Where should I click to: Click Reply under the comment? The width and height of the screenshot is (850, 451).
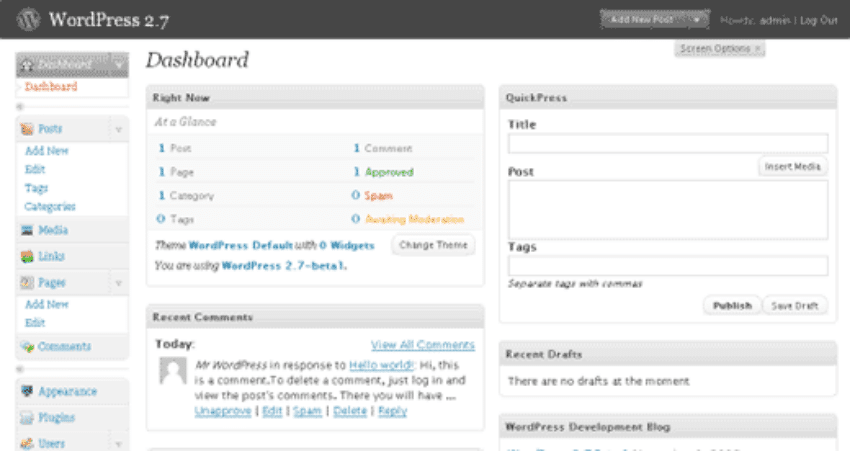coord(392,411)
